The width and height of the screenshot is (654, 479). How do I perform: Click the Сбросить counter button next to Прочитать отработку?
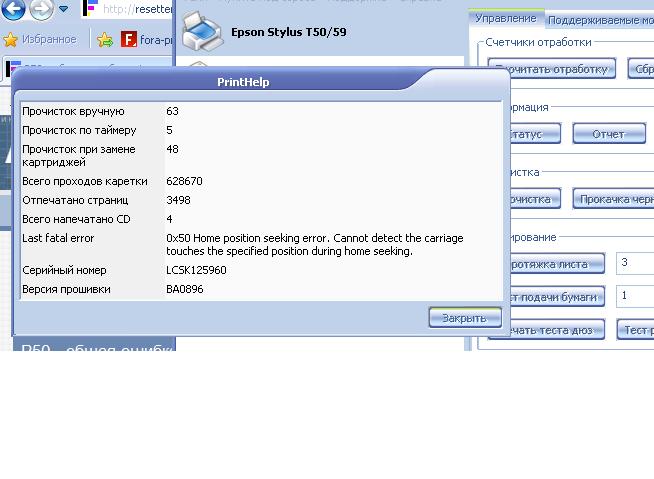641,69
